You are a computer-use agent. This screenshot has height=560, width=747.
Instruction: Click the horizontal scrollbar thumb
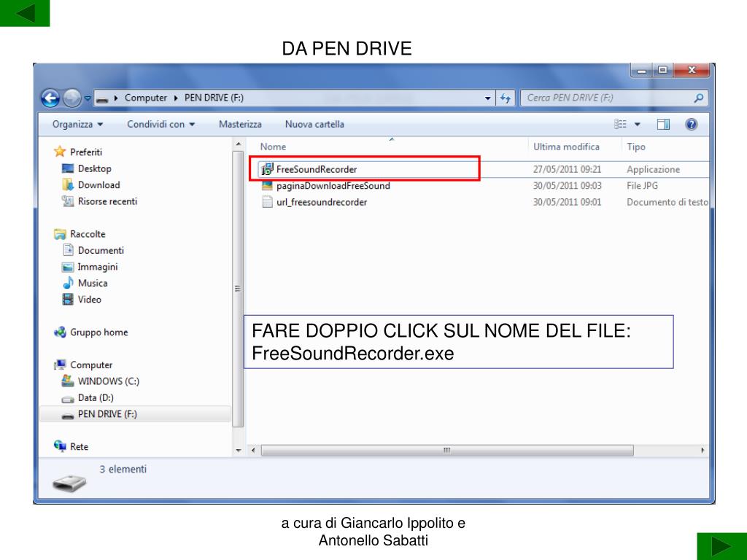coord(447,451)
